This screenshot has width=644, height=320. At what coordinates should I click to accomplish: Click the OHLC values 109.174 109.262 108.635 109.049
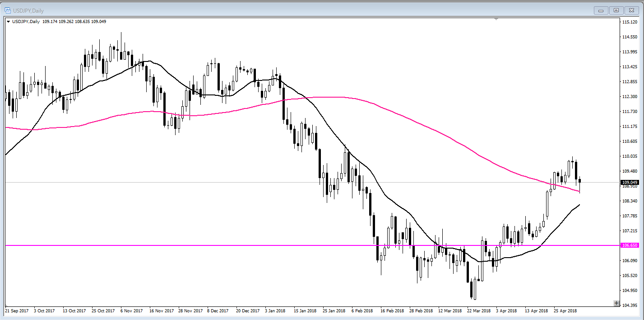pos(74,22)
